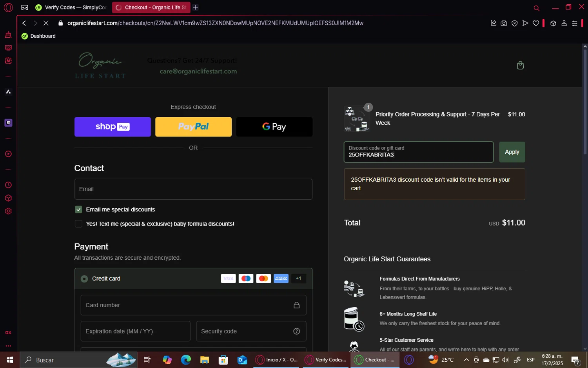Apply the discount code
The height and width of the screenshot is (368, 588).
tap(512, 152)
